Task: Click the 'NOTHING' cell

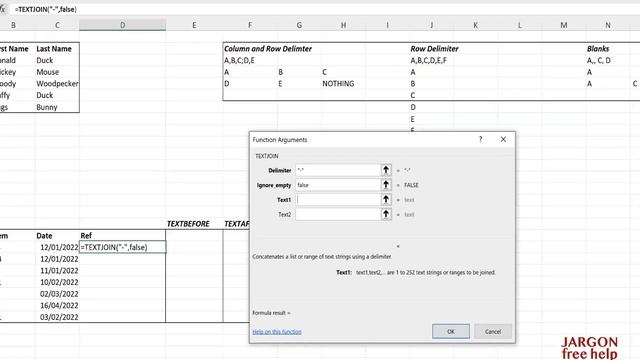Action: [343, 84]
